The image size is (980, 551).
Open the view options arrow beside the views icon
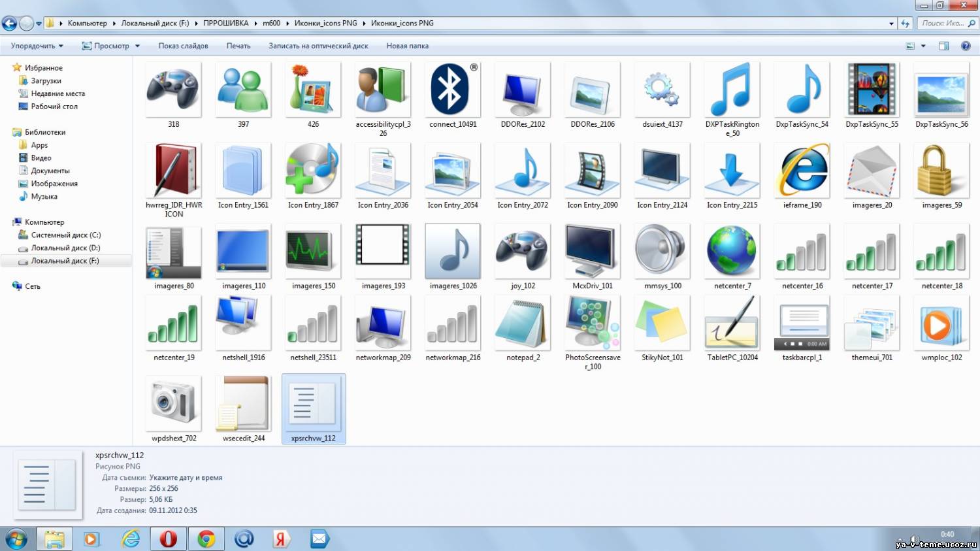click(923, 46)
